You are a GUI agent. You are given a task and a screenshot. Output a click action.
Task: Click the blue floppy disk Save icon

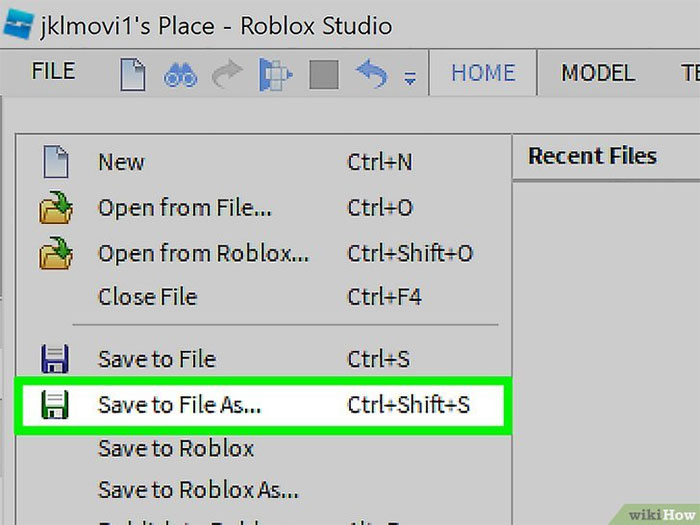(x=54, y=359)
